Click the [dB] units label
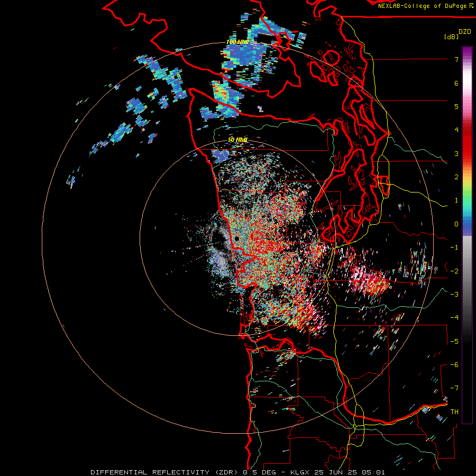 [452, 36]
